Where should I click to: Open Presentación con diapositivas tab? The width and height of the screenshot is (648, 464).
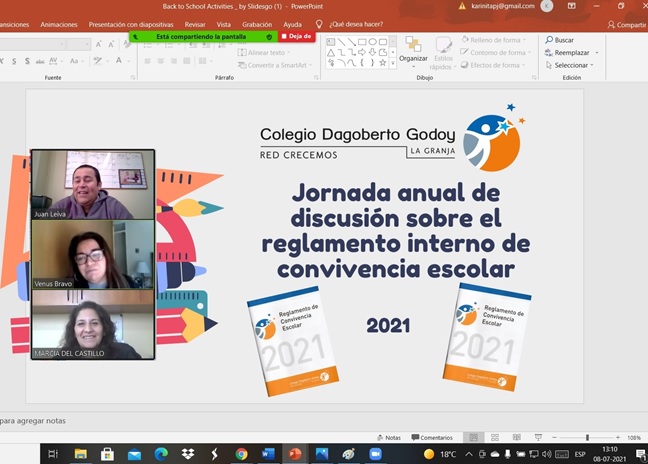[x=131, y=24]
